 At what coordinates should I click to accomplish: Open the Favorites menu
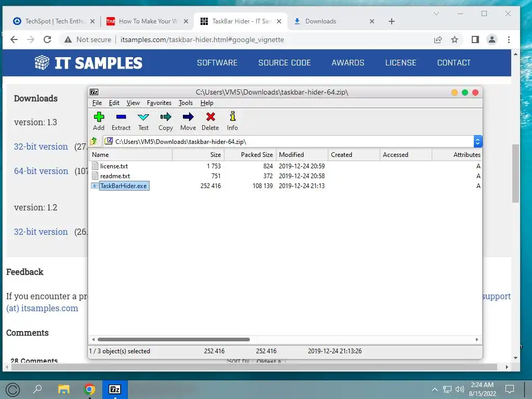[x=159, y=103]
